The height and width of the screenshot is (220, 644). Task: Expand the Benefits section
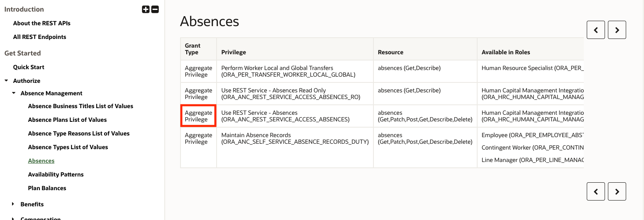click(14, 204)
